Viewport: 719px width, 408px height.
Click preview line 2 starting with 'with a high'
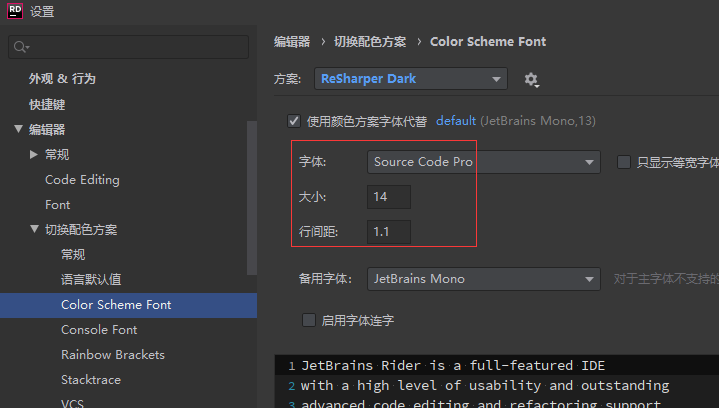[x=485, y=386]
